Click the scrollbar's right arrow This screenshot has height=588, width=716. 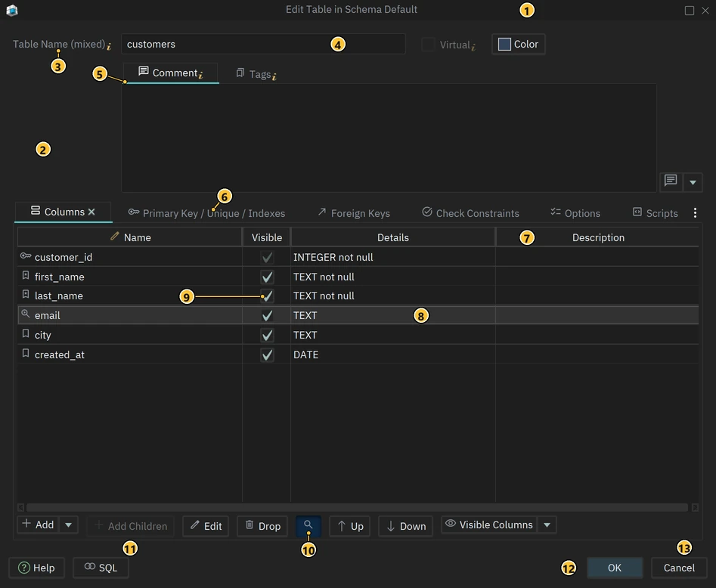click(695, 508)
